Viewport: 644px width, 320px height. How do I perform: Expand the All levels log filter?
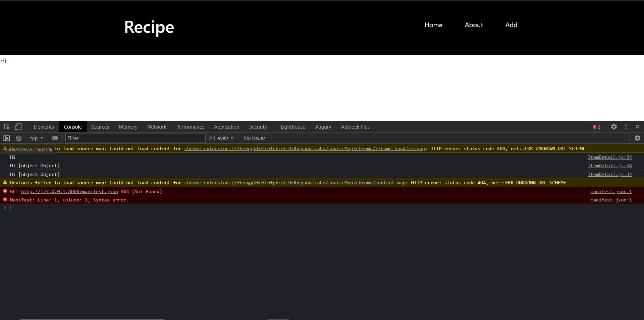tap(221, 138)
